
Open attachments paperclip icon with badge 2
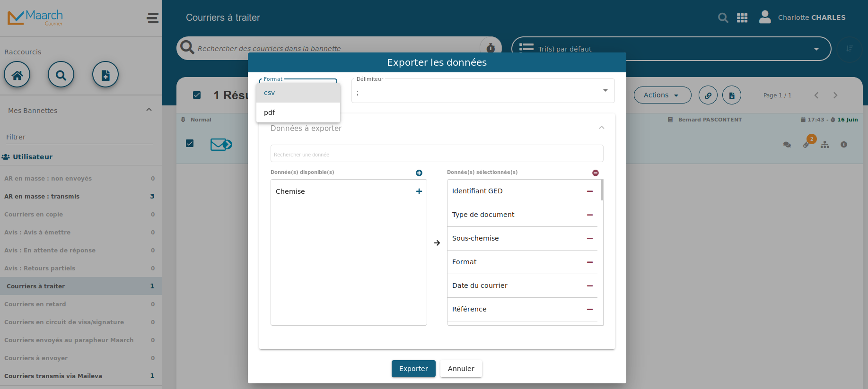click(x=806, y=145)
